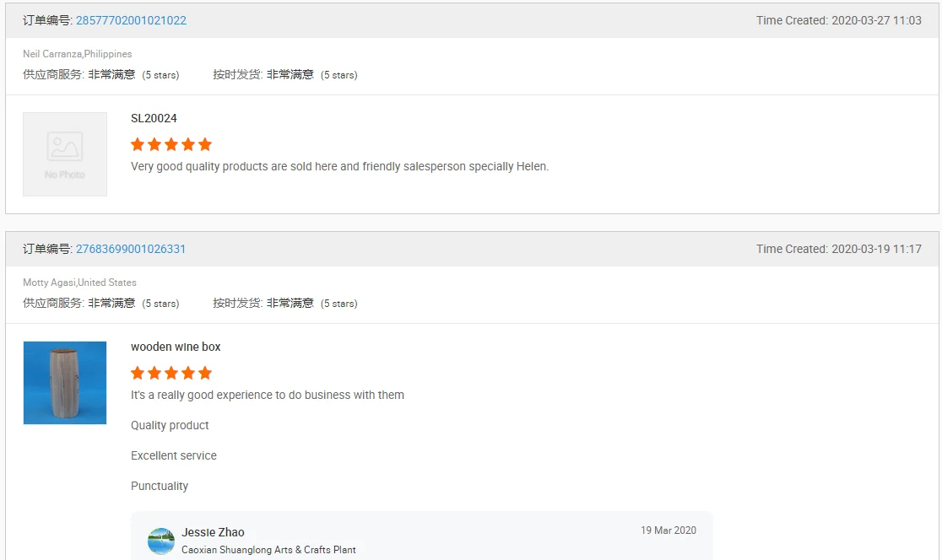Click Time Created 2020-03-19 11:17 timestamp
Image resolution: width=942 pixels, height=560 pixels.
click(x=838, y=249)
